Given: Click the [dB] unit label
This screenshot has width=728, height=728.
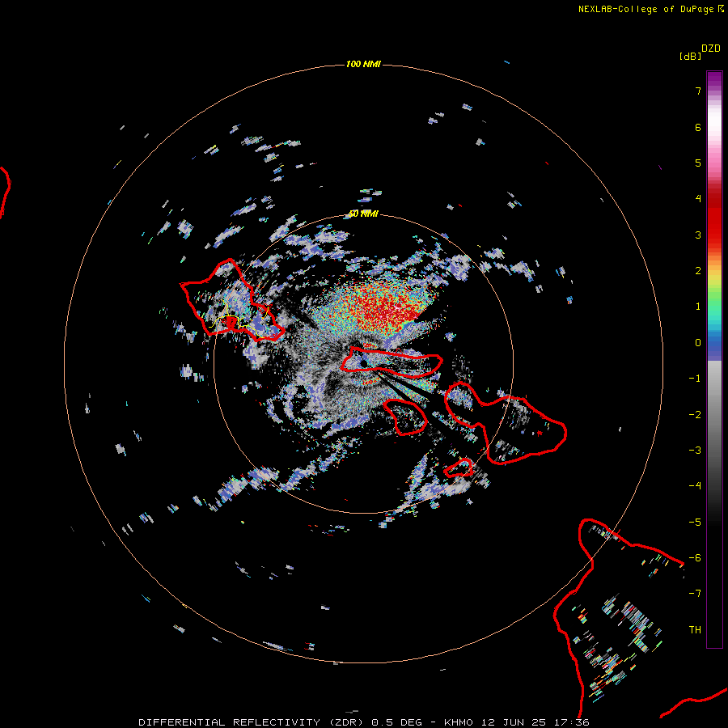Looking at the screenshot, I should [690, 56].
